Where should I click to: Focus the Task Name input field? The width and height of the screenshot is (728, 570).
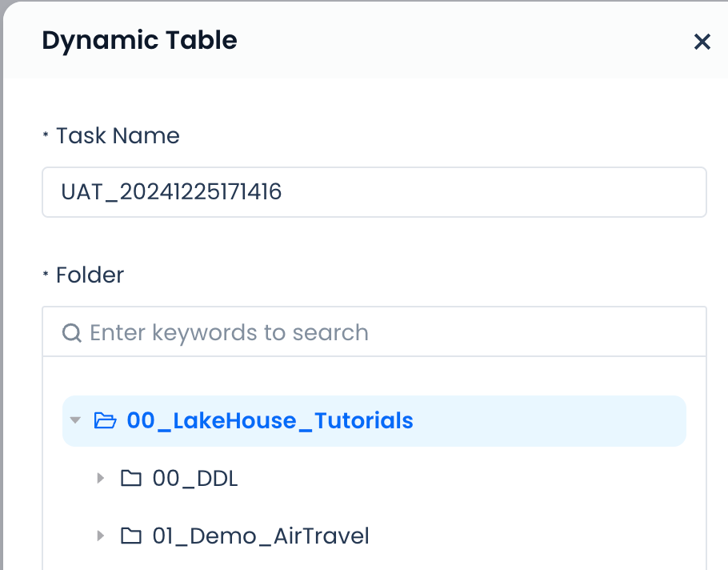(x=374, y=192)
